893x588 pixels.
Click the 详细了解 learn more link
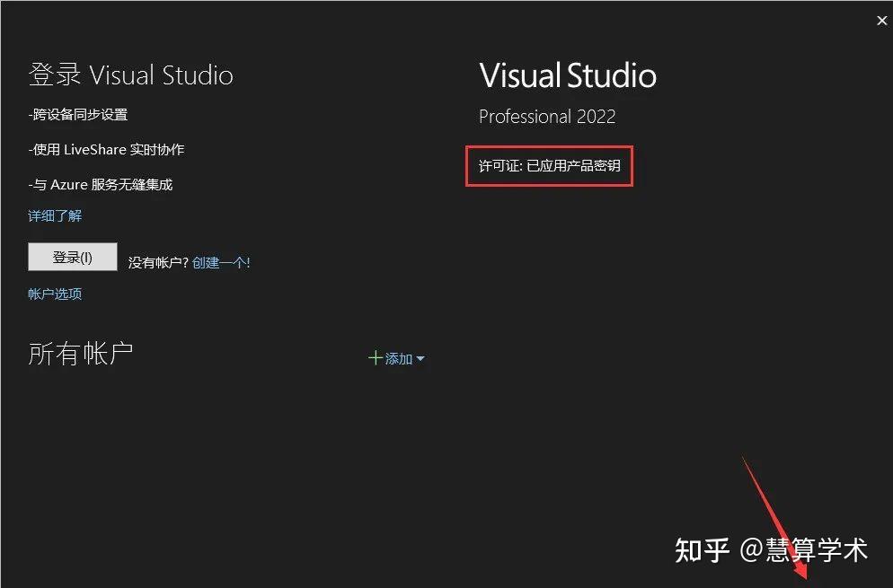tap(55, 215)
